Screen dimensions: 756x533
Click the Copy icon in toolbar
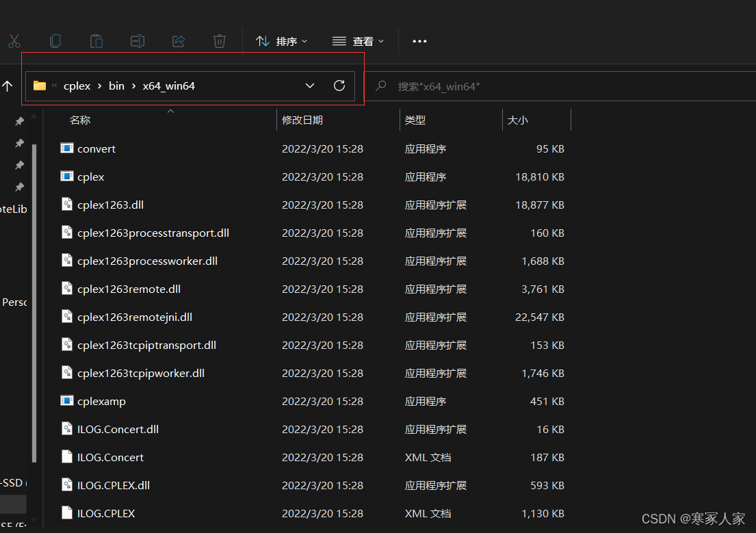tap(55, 41)
